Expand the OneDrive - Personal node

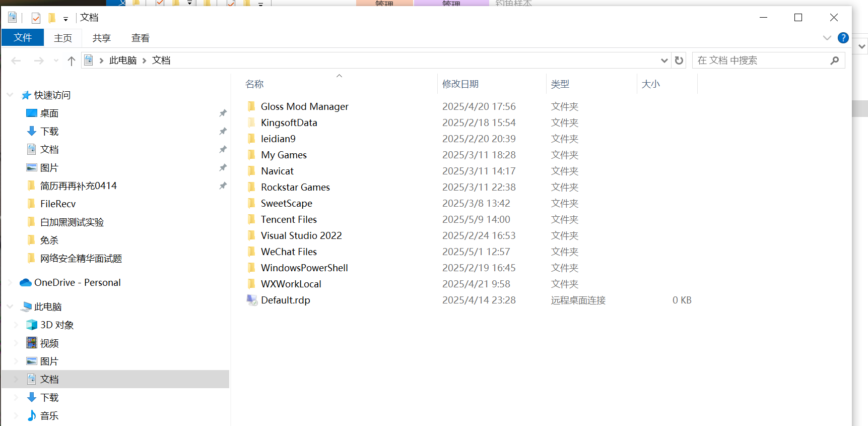coord(10,283)
